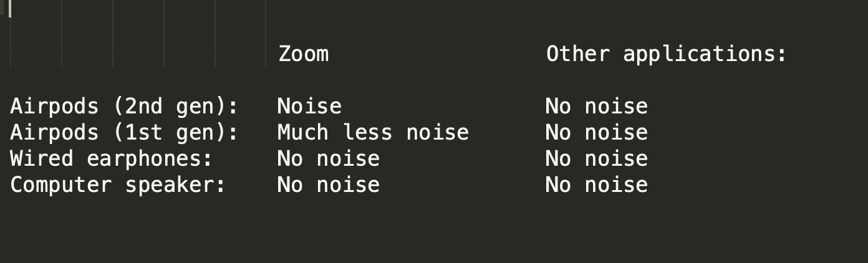Click 'No noise' under Other applications for Airpods 2nd gen
Viewport: 868px width, 263px height.
[597, 107]
